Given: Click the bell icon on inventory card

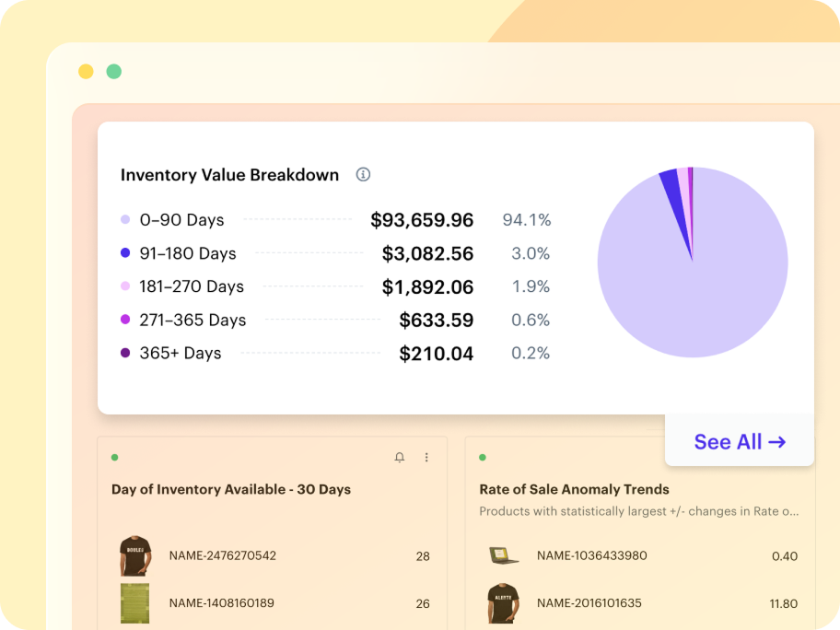Looking at the screenshot, I should (399, 458).
